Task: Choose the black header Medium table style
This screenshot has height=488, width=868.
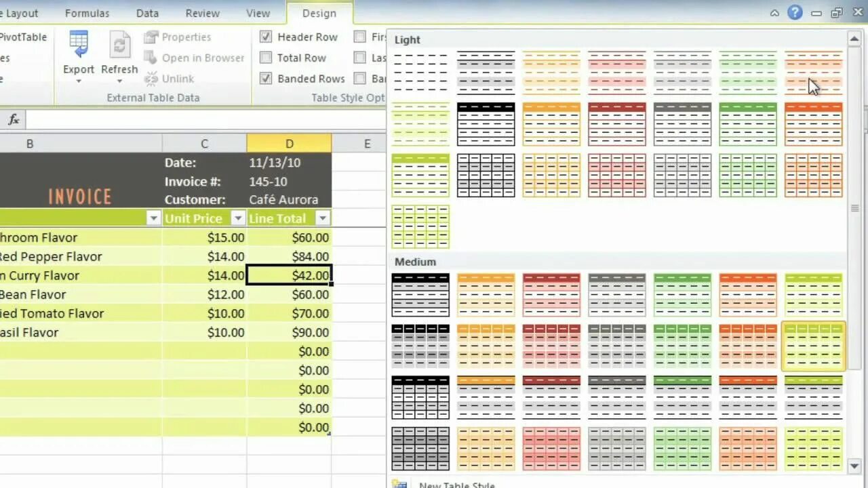Action: point(420,295)
